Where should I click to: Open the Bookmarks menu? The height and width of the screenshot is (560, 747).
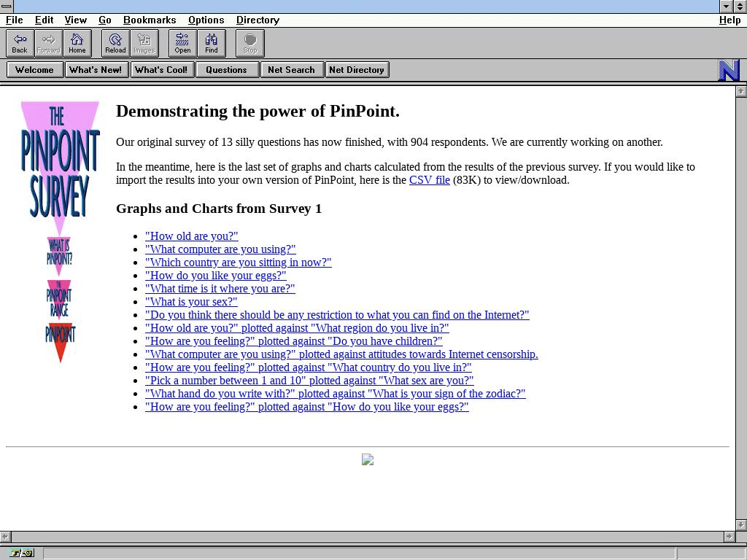coord(149,20)
